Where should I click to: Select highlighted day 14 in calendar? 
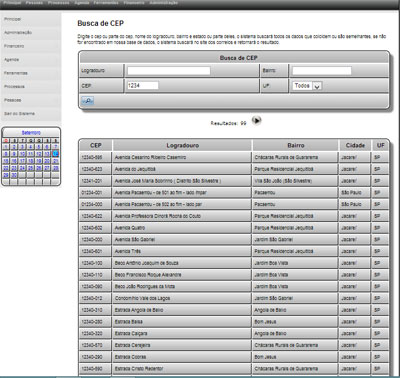[56, 154]
